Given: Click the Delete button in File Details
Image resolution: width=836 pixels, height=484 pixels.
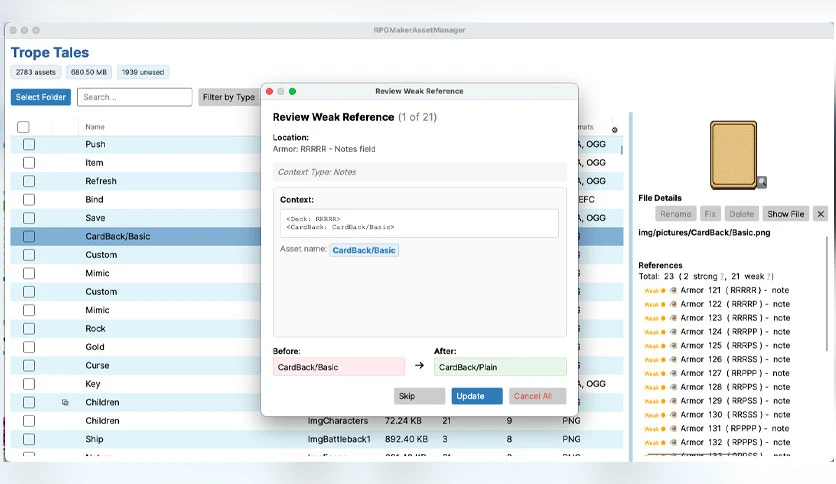Looking at the screenshot, I should point(742,214).
